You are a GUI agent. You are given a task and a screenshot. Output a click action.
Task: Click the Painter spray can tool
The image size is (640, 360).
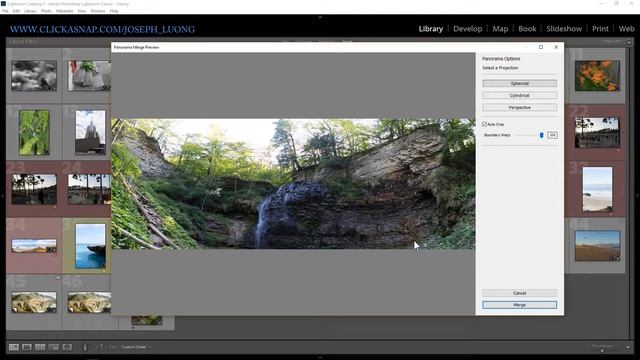85,347
